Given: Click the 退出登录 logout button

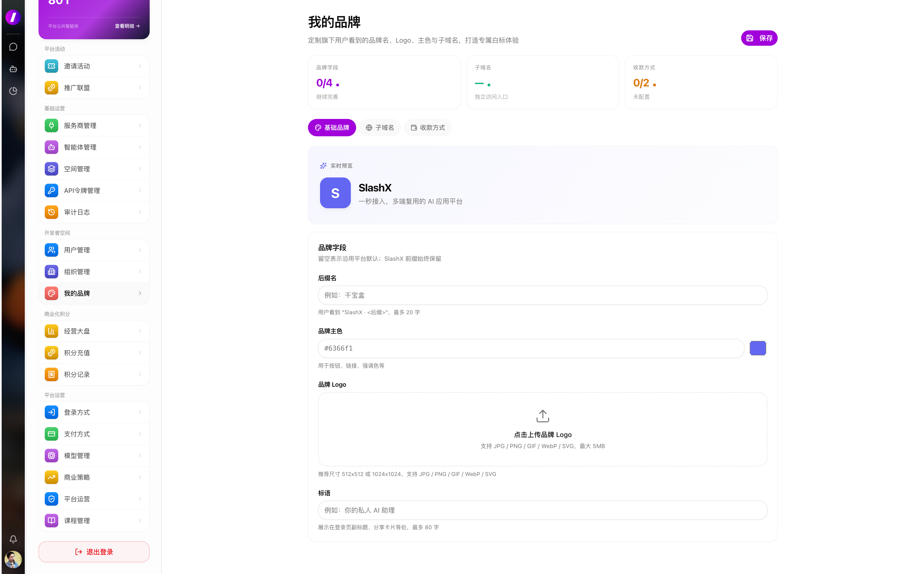Looking at the screenshot, I should point(94,552).
